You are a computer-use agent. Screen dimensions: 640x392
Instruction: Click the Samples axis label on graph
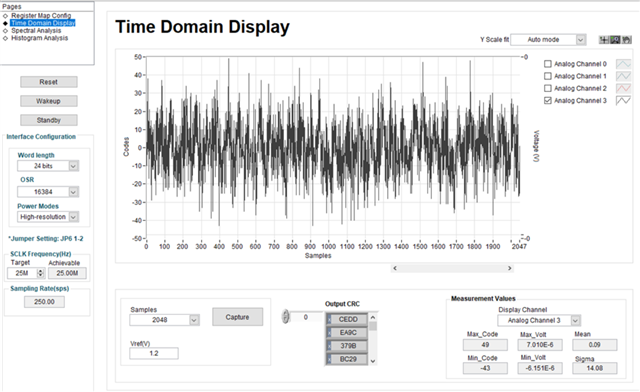point(318,256)
